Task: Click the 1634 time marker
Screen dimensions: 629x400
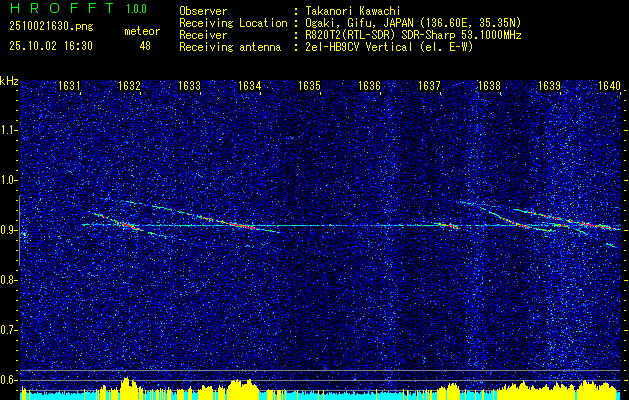Action: point(250,86)
